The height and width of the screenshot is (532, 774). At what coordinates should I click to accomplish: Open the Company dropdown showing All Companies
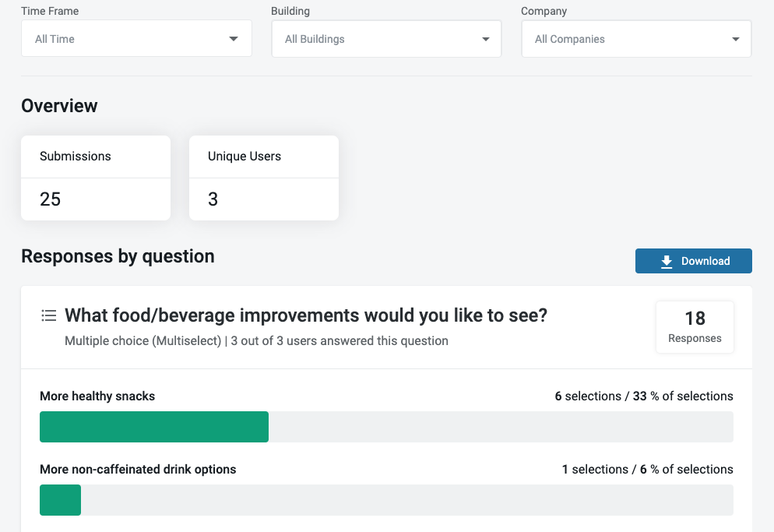point(635,39)
